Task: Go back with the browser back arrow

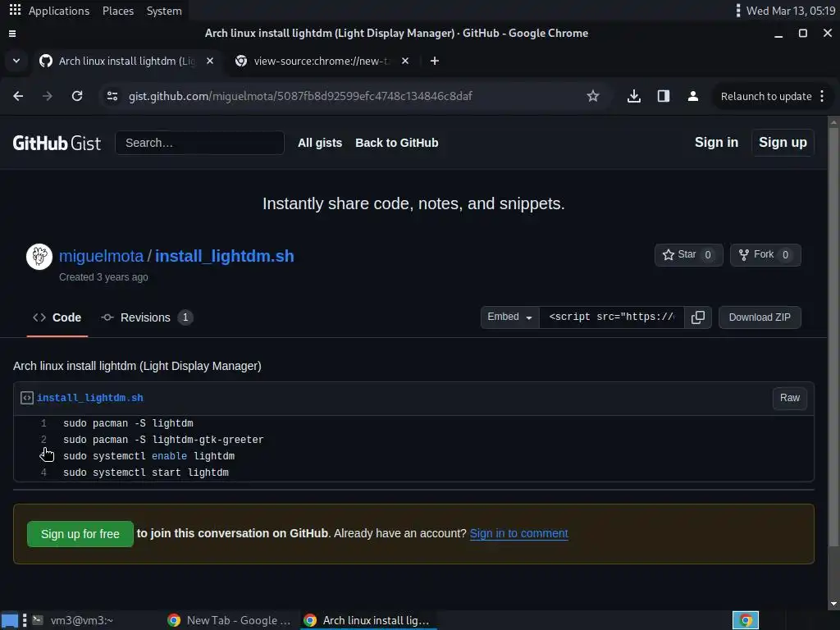Action: tap(18, 97)
